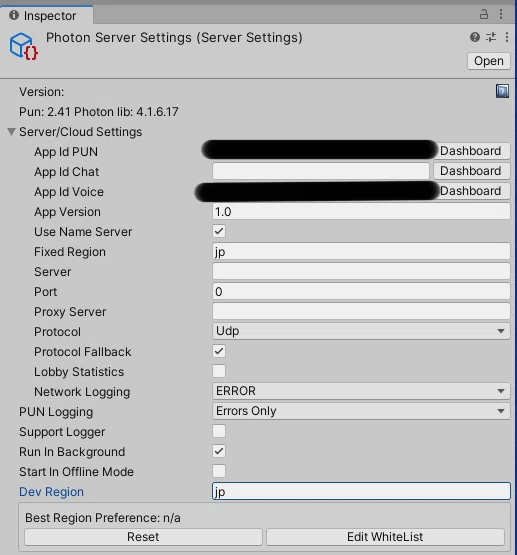The image size is (517, 555).
Task: Uncheck Use Name Server checkbox
Action: [219, 231]
